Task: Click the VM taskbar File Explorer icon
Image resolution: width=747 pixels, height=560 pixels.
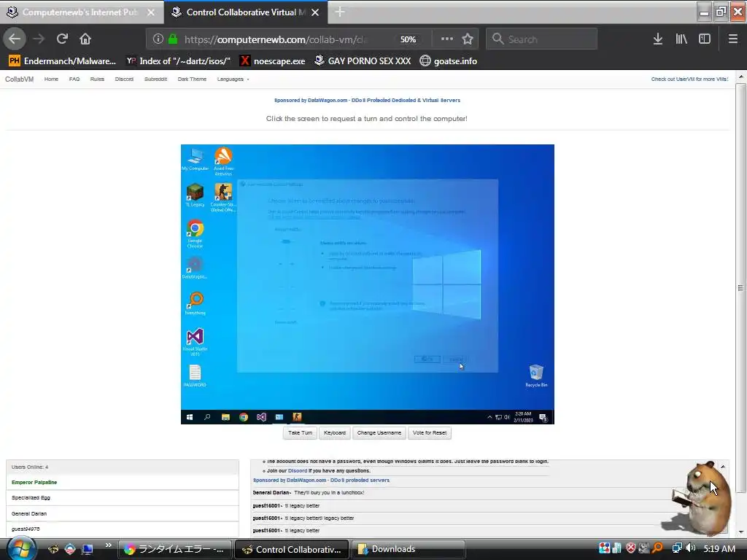Action: [225, 417]
